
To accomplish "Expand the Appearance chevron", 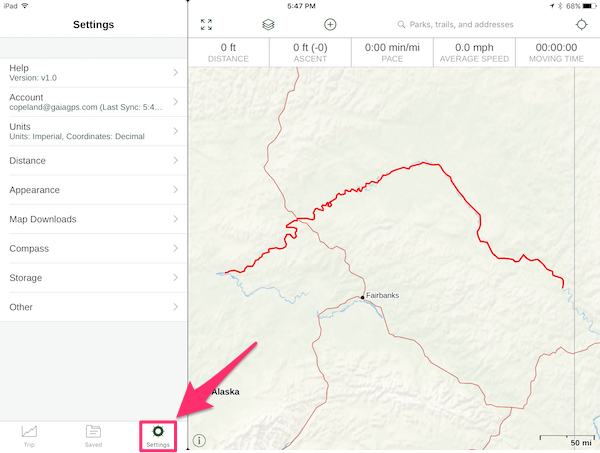I will click(176, 190).
